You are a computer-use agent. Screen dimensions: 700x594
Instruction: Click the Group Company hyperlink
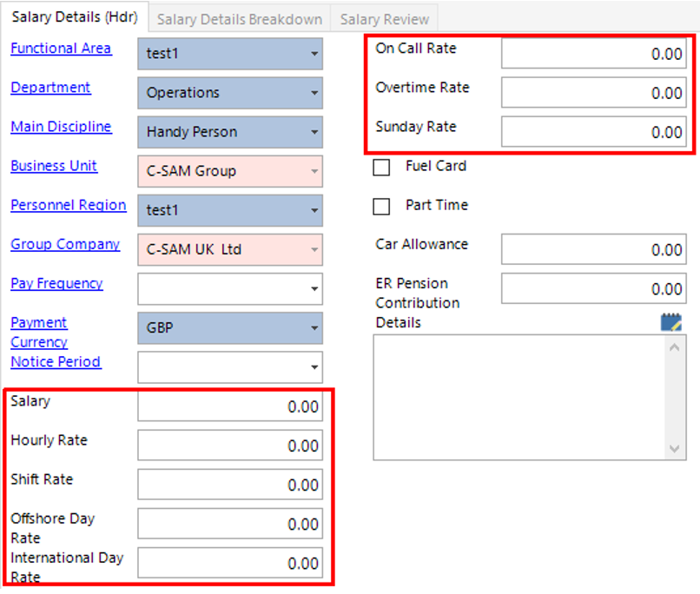pyautogui.click(x=64, y=245)
